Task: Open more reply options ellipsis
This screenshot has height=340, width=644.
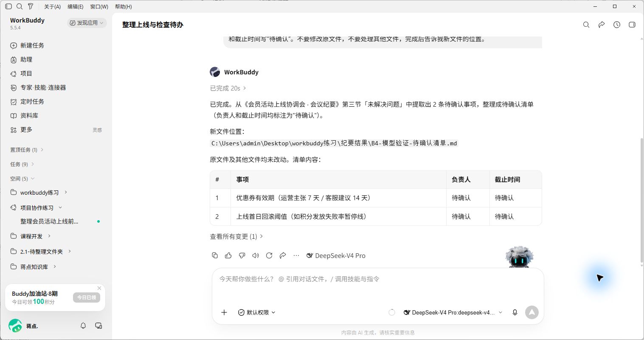Action: coord(296,255)
